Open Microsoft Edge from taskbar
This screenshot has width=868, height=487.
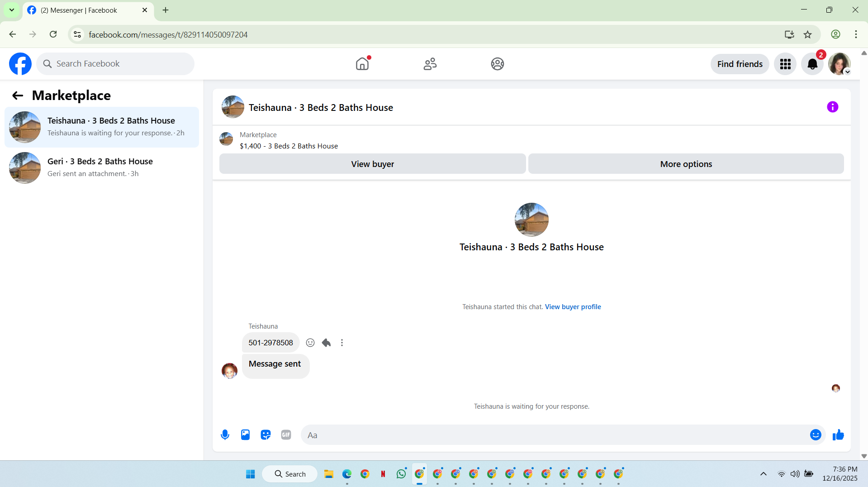click(x=347, y=474)
